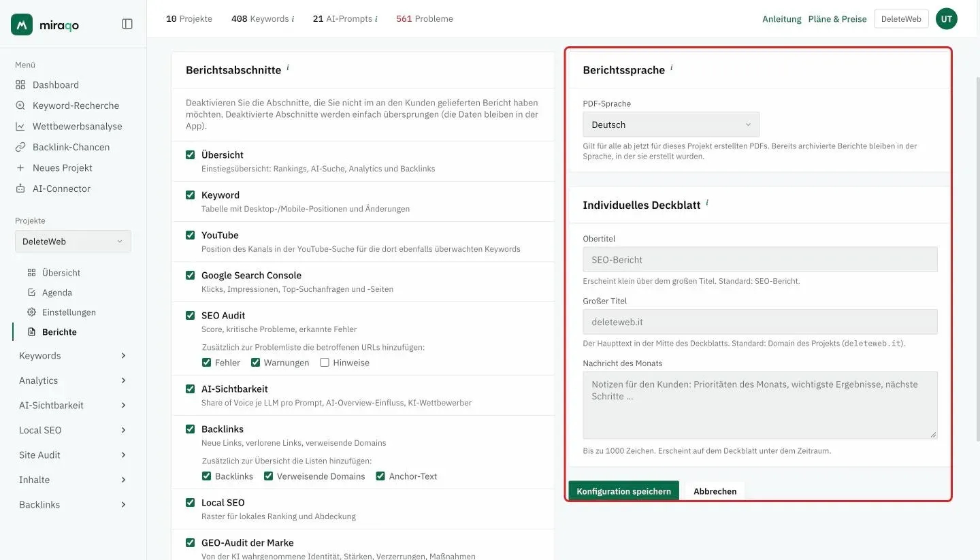
Task: Click the Backlink-Chancen link icon
Action: 20,147
